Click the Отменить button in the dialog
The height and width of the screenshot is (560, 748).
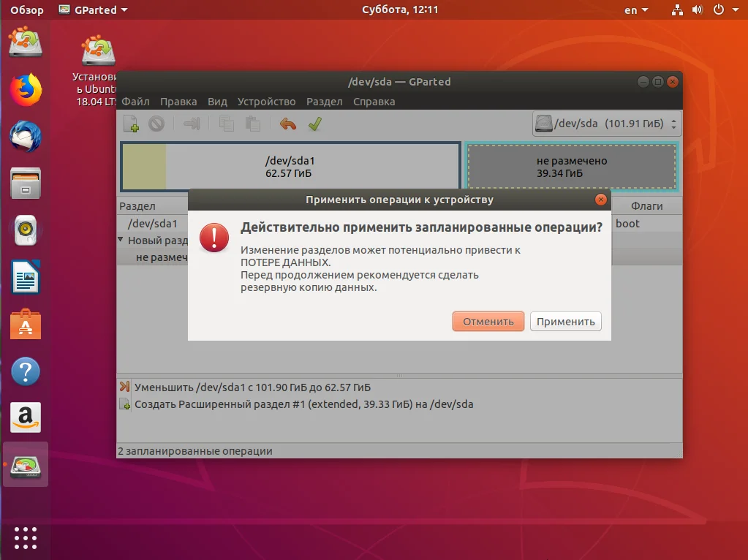click(x=488, y=322)
